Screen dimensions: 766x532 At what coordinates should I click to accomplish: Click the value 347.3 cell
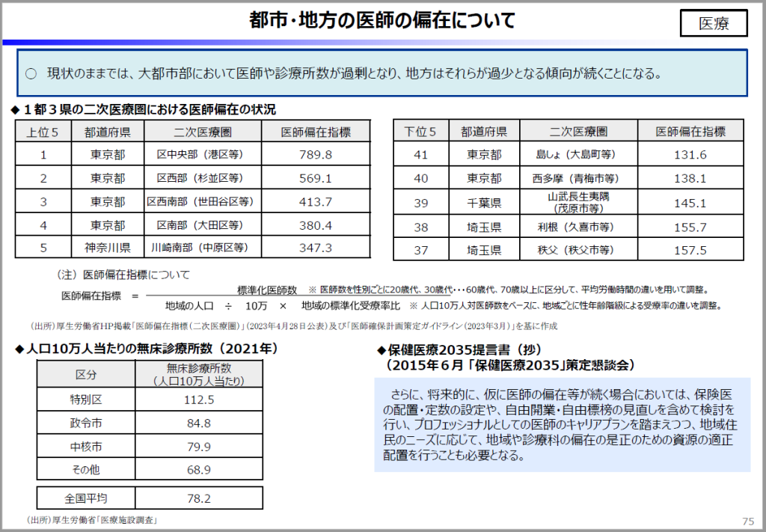316,248
